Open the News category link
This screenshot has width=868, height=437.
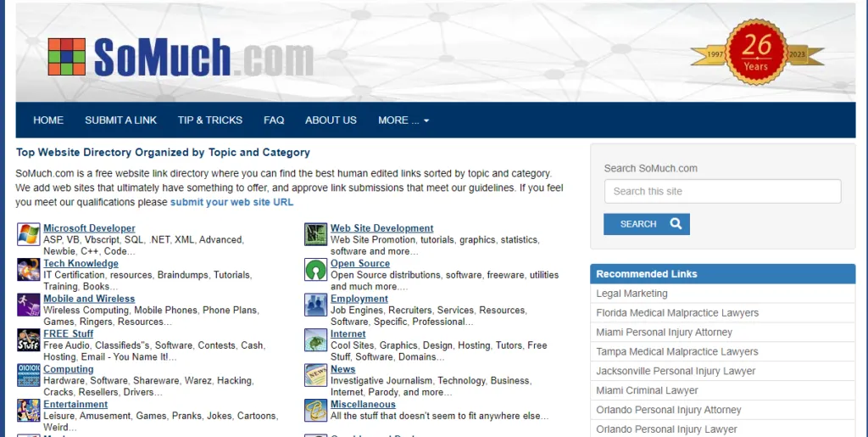(343, 369)
